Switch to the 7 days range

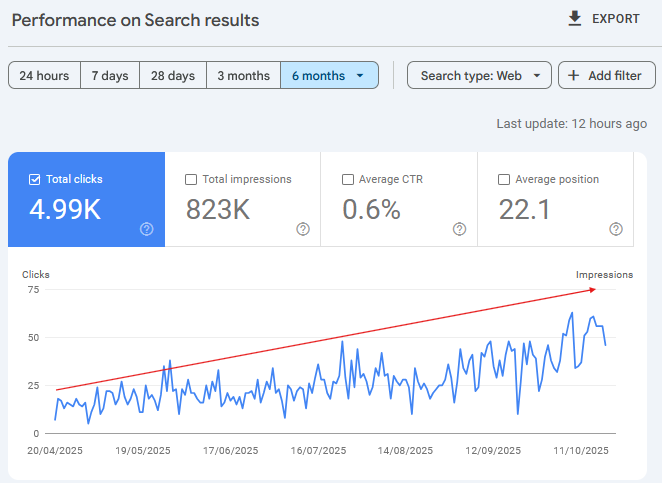click(110, 75)
